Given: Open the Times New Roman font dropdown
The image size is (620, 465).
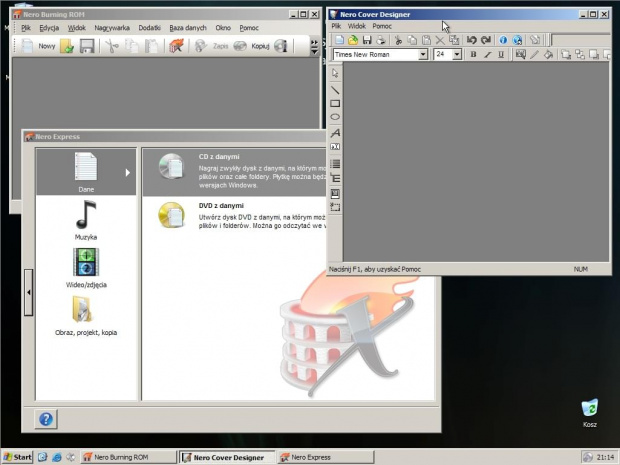Looking at the screenshot, I should [x=423, y=55].
